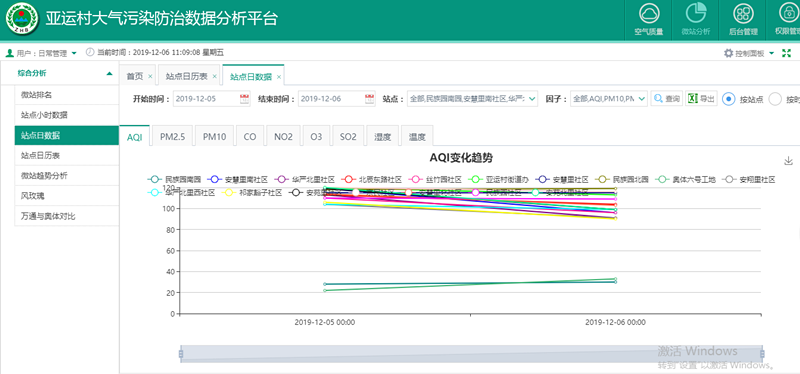Click the chart data zoom slider track
800x374 pixels.
[x=471, y=354]
